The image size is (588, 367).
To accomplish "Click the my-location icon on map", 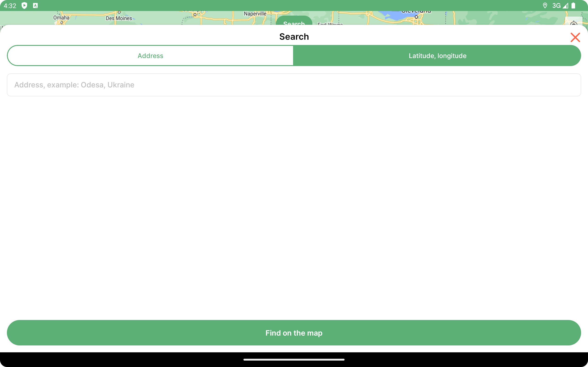I will click(x=574, y=22).
